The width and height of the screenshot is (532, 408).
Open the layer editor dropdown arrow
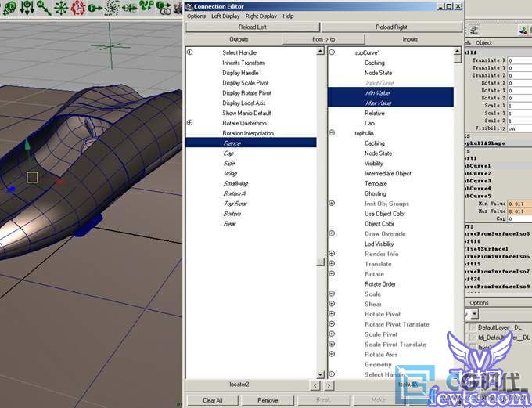[475, 314]
